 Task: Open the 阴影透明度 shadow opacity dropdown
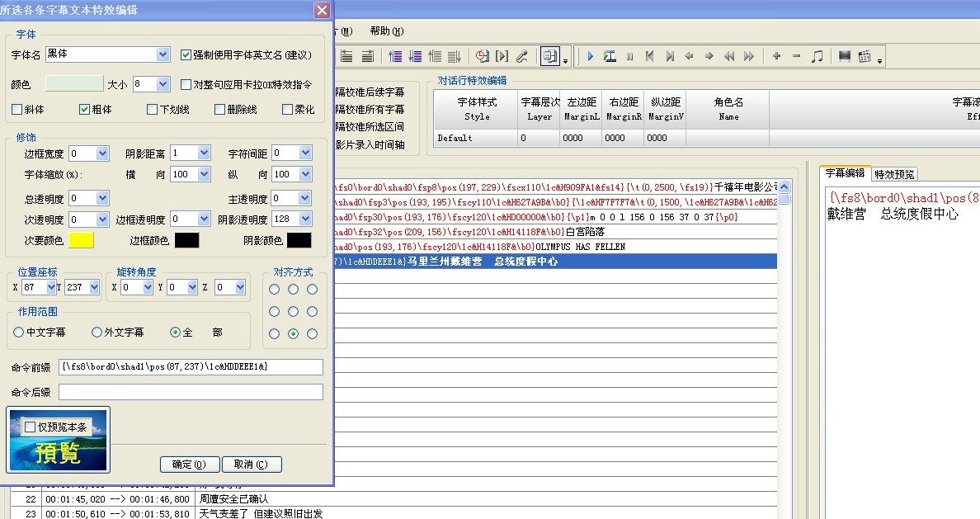point(306,219)
